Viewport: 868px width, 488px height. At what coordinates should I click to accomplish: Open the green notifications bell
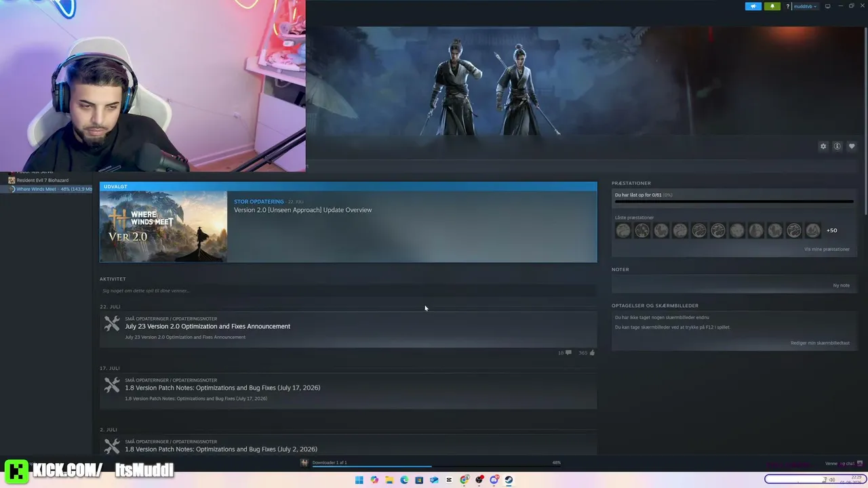(772, 6)
